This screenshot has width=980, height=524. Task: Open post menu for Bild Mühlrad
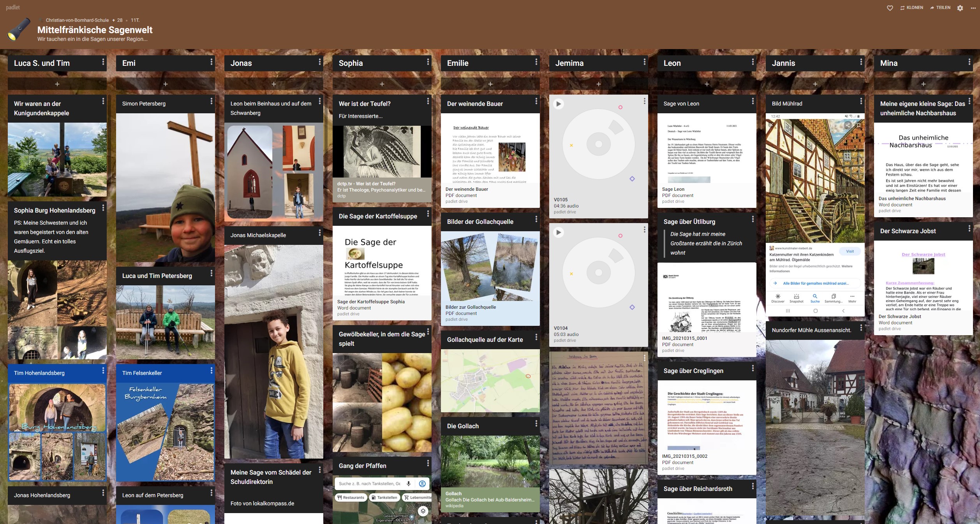pos(861,101)
